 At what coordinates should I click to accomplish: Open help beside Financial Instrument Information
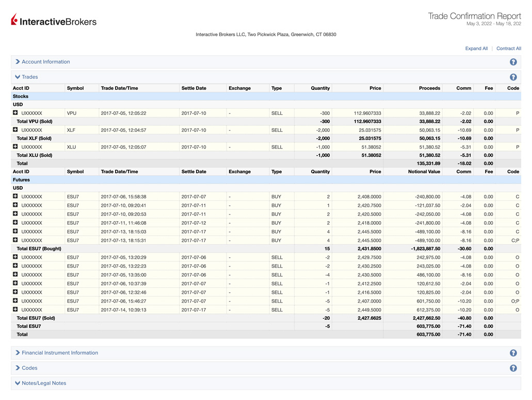point(513,353)
